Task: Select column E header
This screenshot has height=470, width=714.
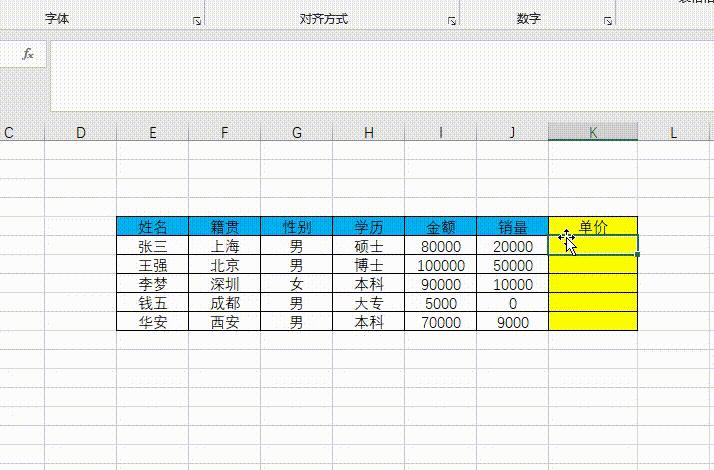Action: coord(153,133)
